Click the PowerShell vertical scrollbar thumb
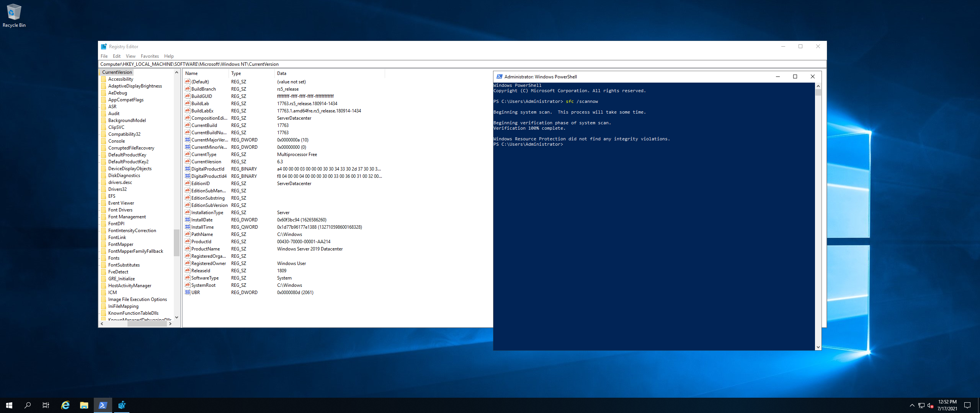The width and height of the screenshot is (980, 413). 818,92
